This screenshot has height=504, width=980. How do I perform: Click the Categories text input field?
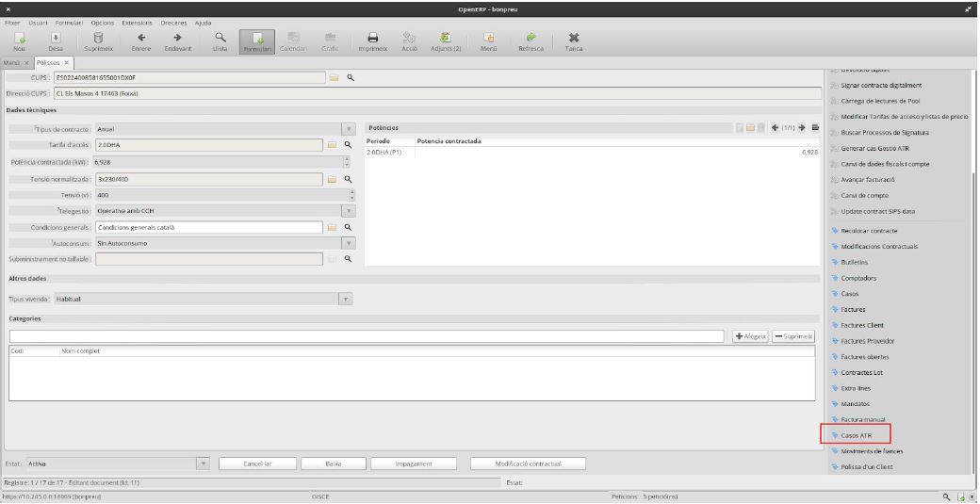point(366,336)
